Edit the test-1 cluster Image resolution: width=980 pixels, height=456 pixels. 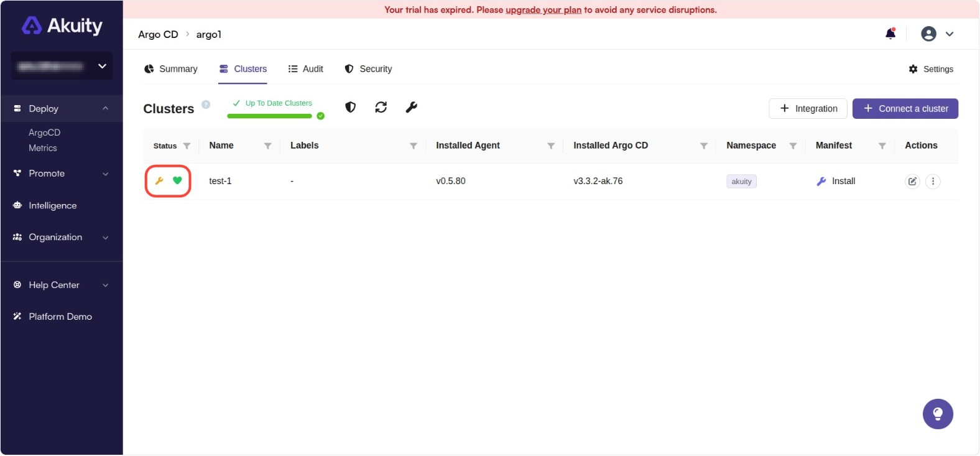(912, 181)
